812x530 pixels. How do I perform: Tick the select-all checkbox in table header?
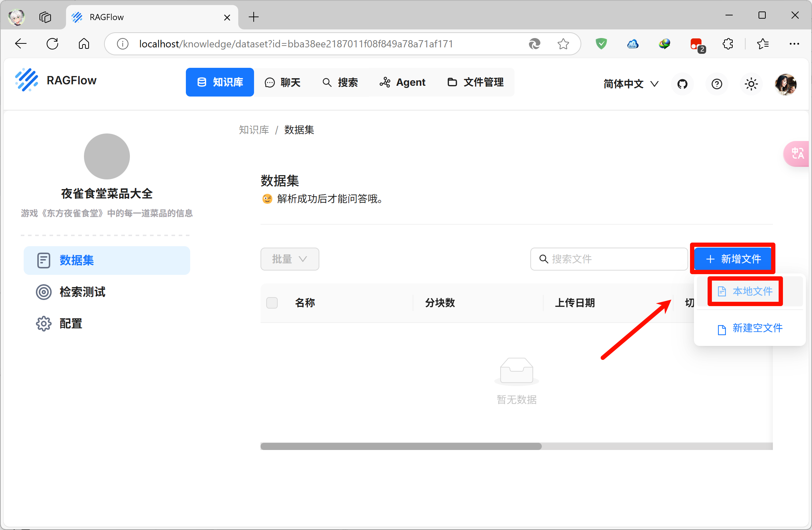click(x=272, y=302)
